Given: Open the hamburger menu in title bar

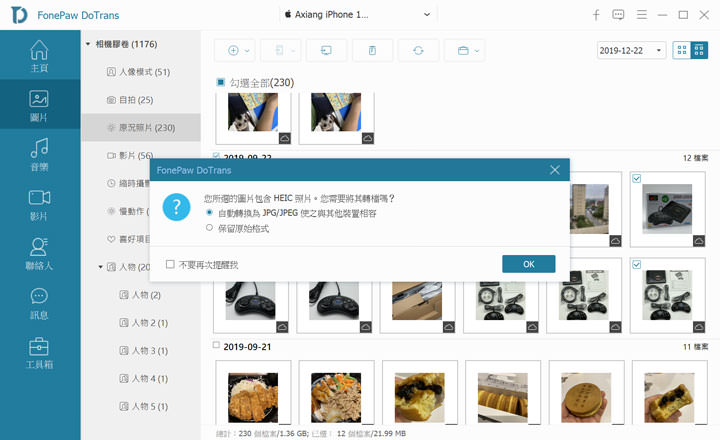Looking at the screenshot, I should tap(641, 15).
